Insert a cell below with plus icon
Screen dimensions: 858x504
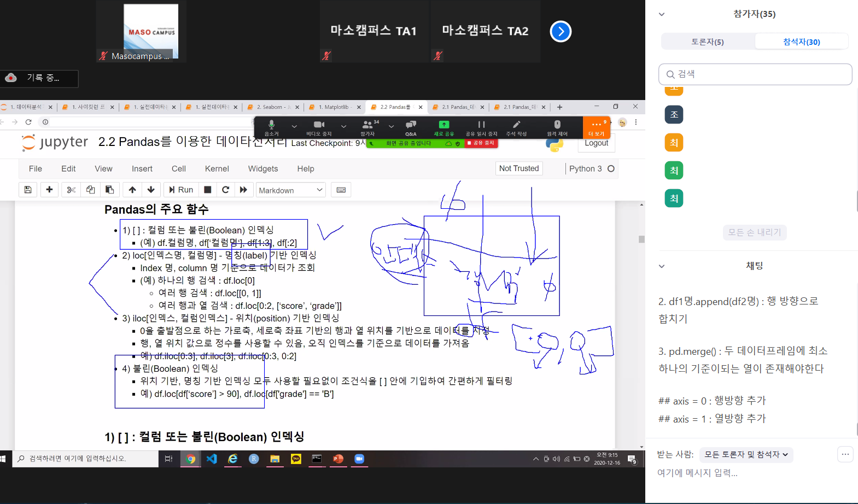49,190
